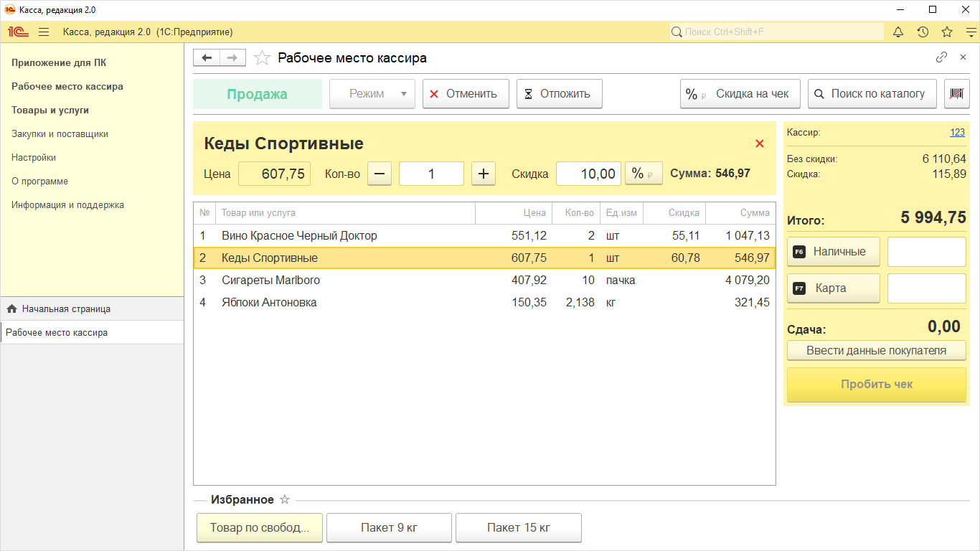Expand the Режим dropdown
The height and width of the screenshot is (551, 980).
click(x=372, y=94)
